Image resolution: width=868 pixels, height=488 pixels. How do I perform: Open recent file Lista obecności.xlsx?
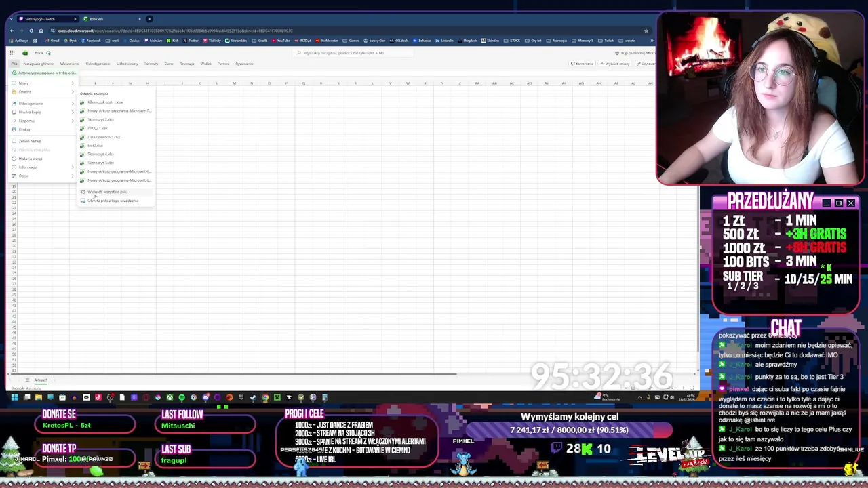tap(115, 137)
